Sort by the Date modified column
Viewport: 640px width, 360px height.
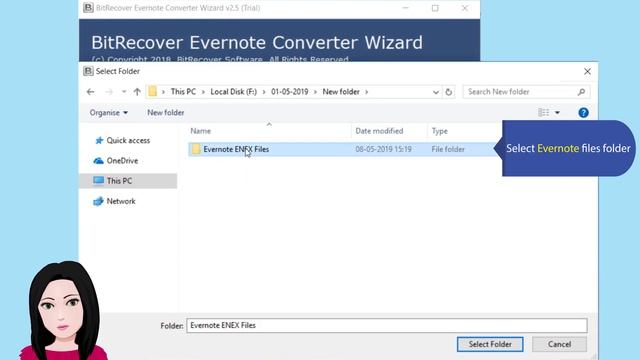379,131
